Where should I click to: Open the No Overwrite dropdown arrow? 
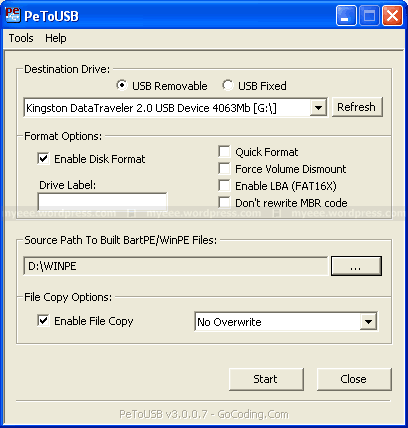[x=368, y=322]
